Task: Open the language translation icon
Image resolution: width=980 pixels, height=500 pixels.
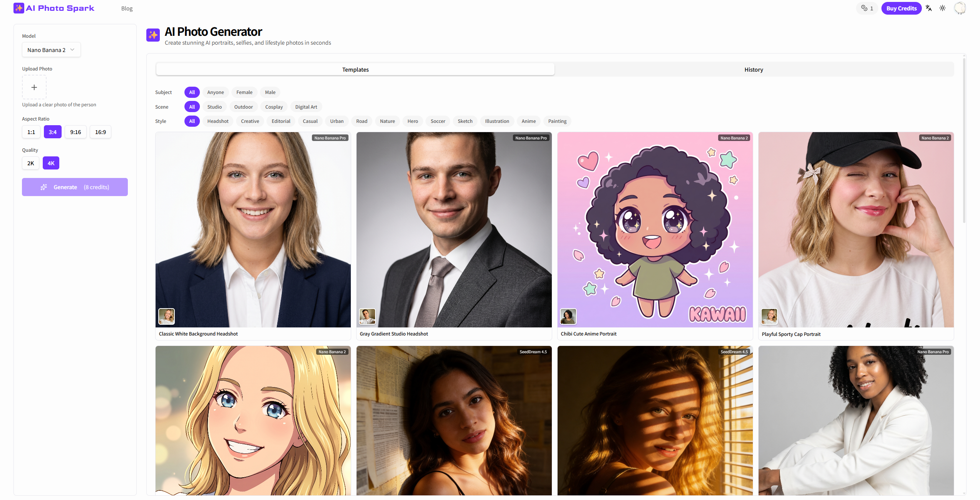Action: click(x=929, y=8)
